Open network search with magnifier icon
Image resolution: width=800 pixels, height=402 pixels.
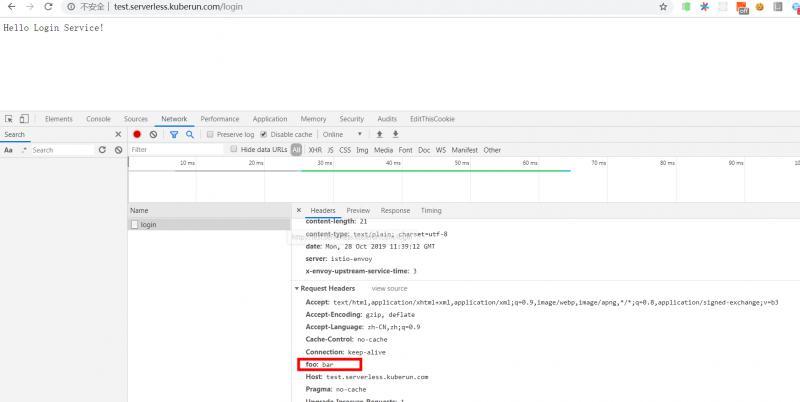coord(190,134)
